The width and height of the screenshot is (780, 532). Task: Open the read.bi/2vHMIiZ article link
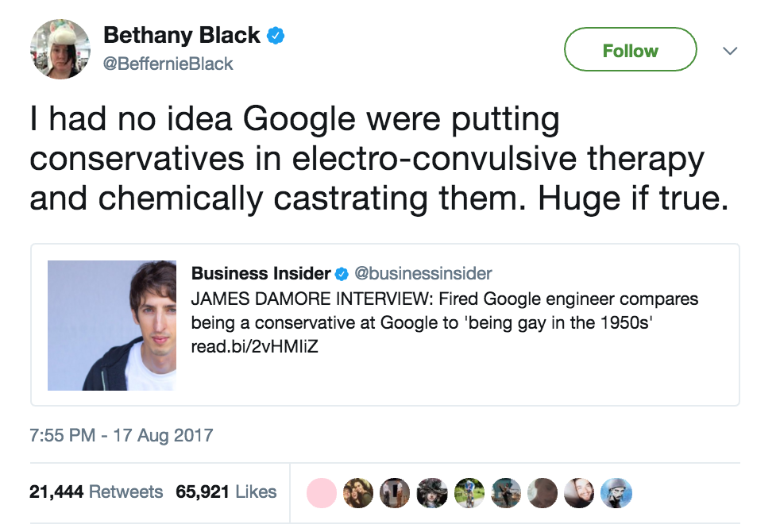[256, 346]
